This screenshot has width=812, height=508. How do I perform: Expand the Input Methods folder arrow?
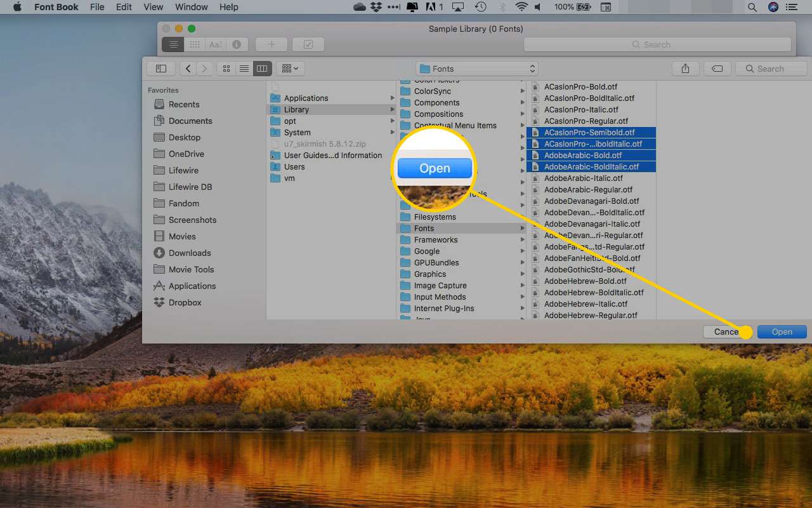523,297
